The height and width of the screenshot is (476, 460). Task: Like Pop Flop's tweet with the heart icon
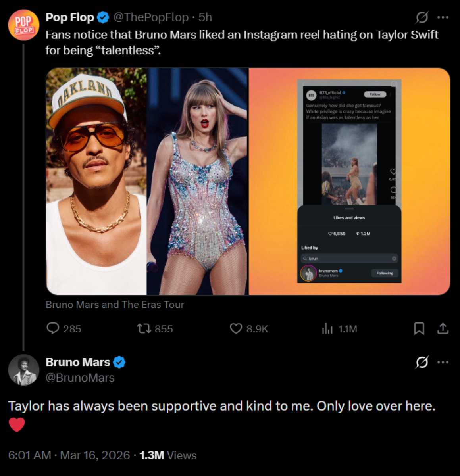pyautogui.click(x=235, y=328)
